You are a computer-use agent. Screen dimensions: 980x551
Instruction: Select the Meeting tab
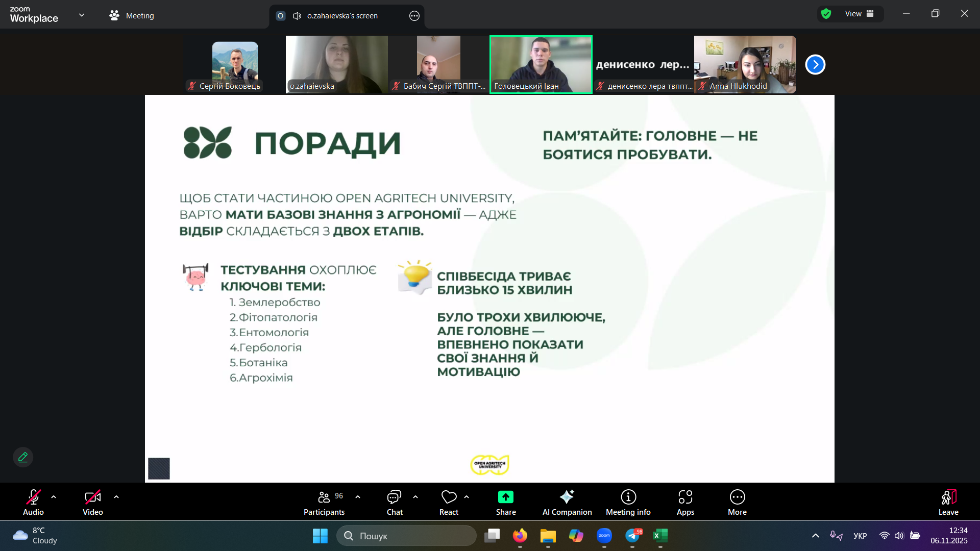point(132,16)
